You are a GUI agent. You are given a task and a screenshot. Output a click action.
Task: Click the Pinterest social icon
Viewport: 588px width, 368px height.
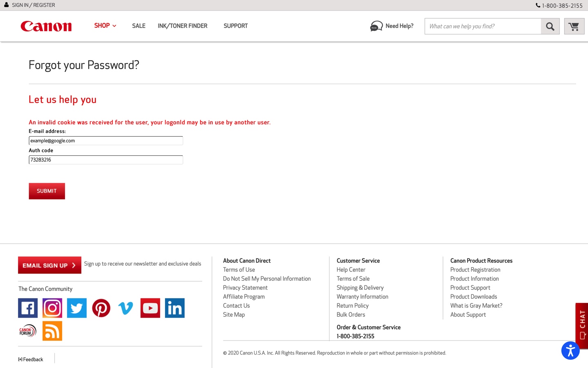click(x=101, y=308)
